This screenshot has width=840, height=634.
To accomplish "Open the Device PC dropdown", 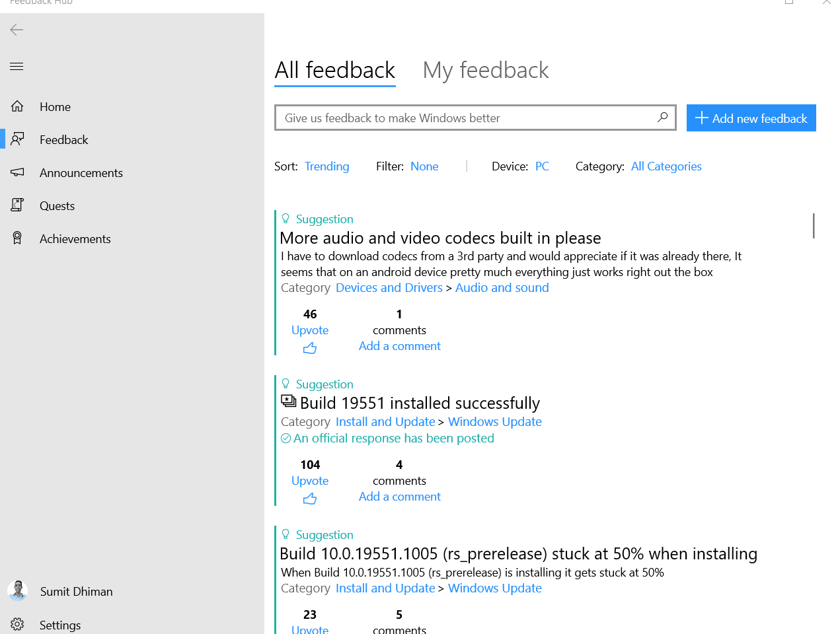I will (542, 166).
